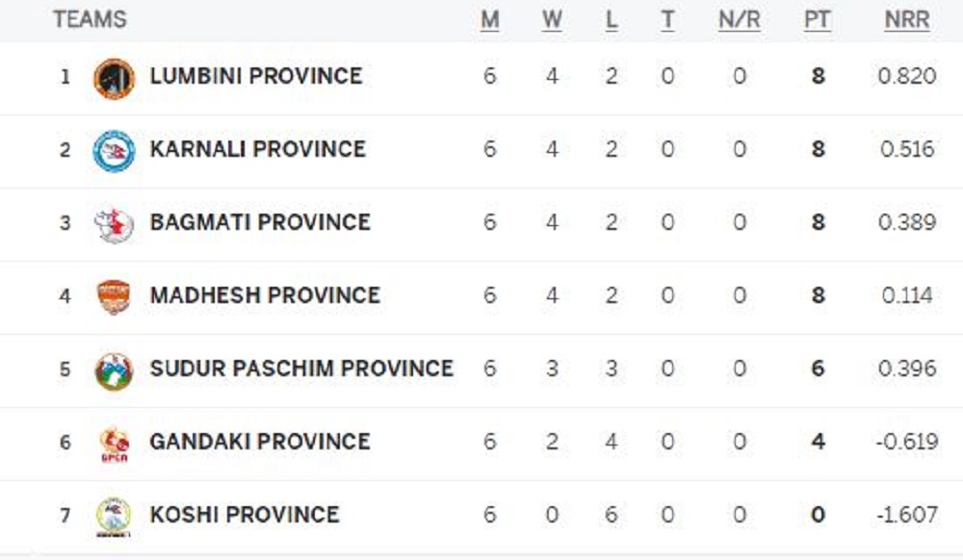963x560 pixels.
Task: Open the Lumbini Province team link
Action: point(256,76)
